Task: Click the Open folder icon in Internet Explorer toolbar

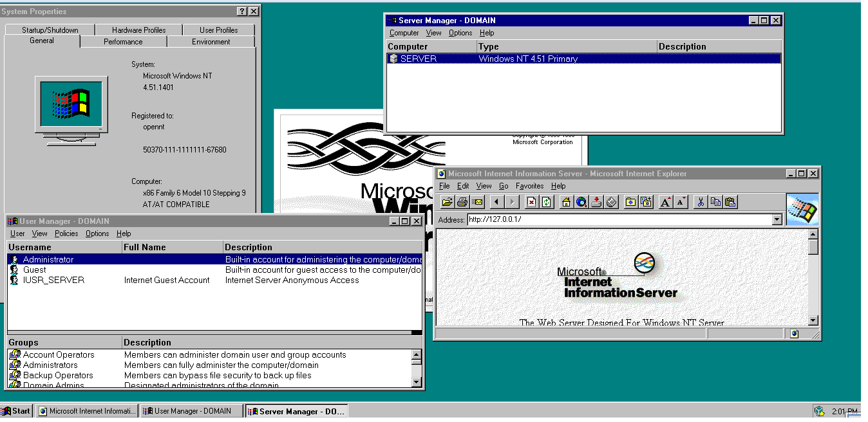Action: coord(448,202)
